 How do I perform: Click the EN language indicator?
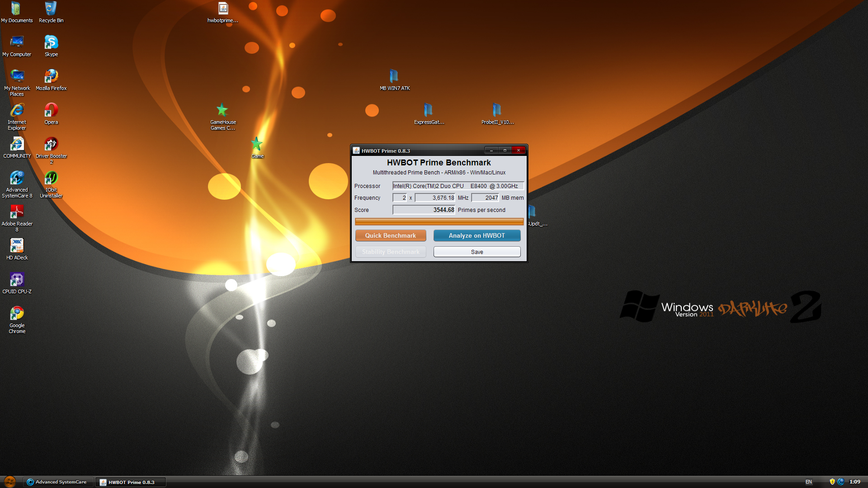(x=809, y=482)
